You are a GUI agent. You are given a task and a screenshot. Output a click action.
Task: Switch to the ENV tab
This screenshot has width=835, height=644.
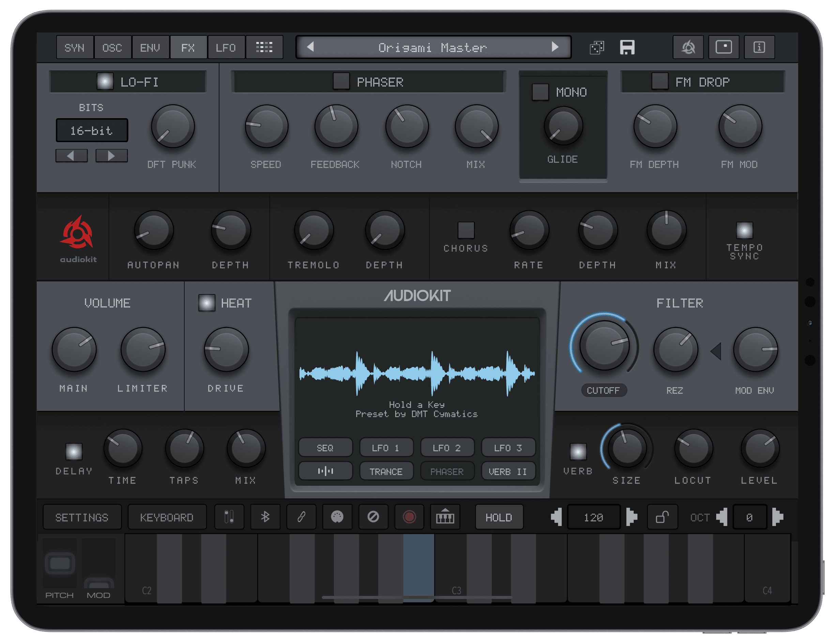tap(150, 47)
